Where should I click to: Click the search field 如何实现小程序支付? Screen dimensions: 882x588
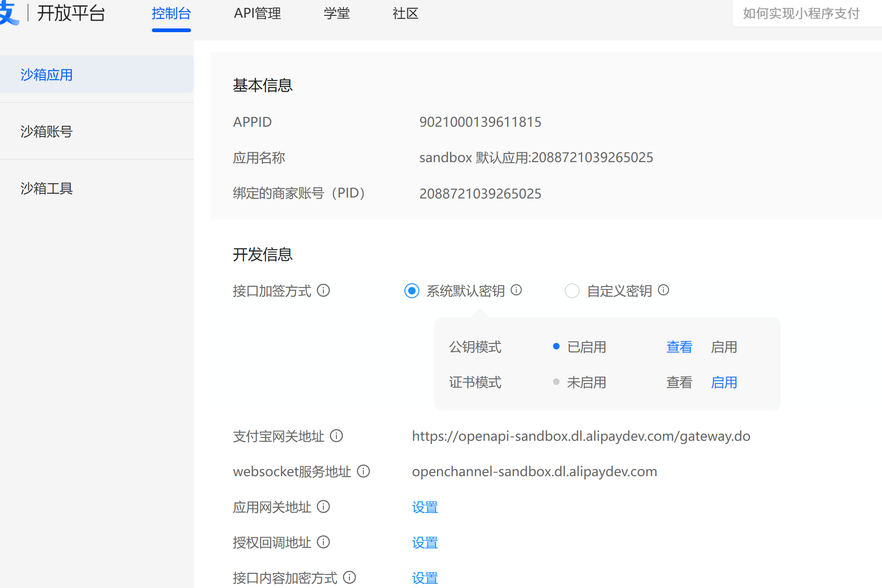(807, 14)
